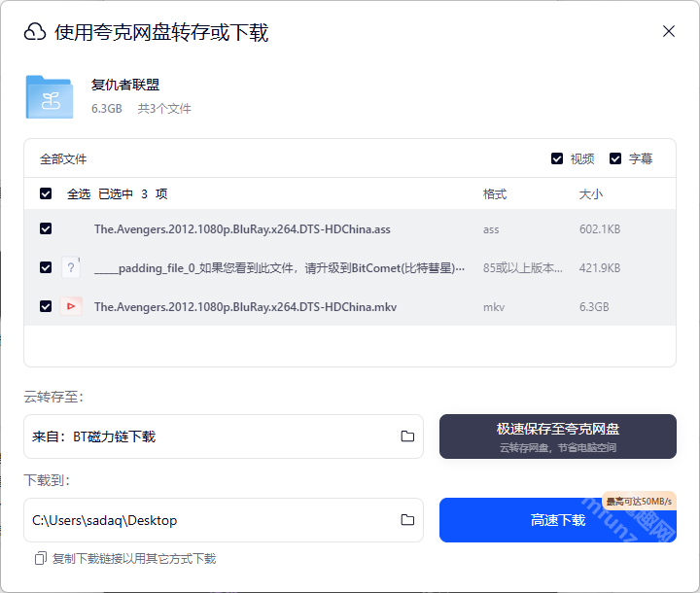Click the 格式 column header
Screen dimensions: 700x593
click(495, 194)
